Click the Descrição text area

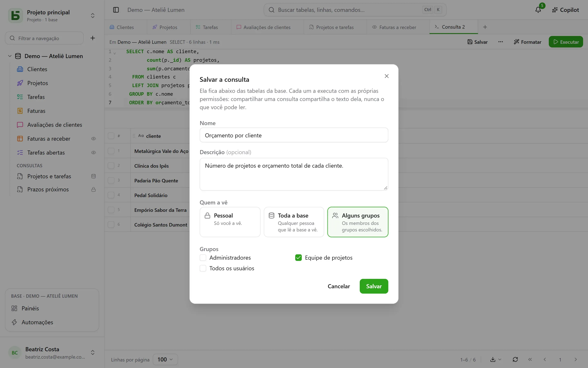[294, 174]
